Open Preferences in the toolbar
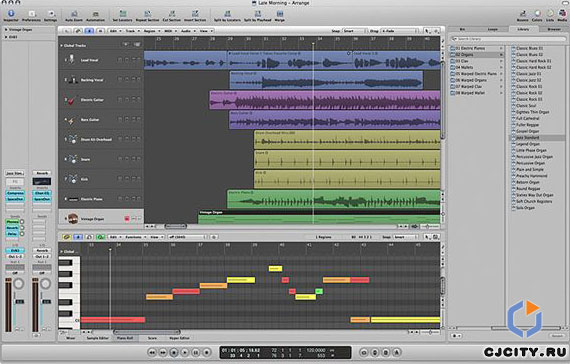Image resolution: width=570 pixels, height=364 pixels. point(31,15)
